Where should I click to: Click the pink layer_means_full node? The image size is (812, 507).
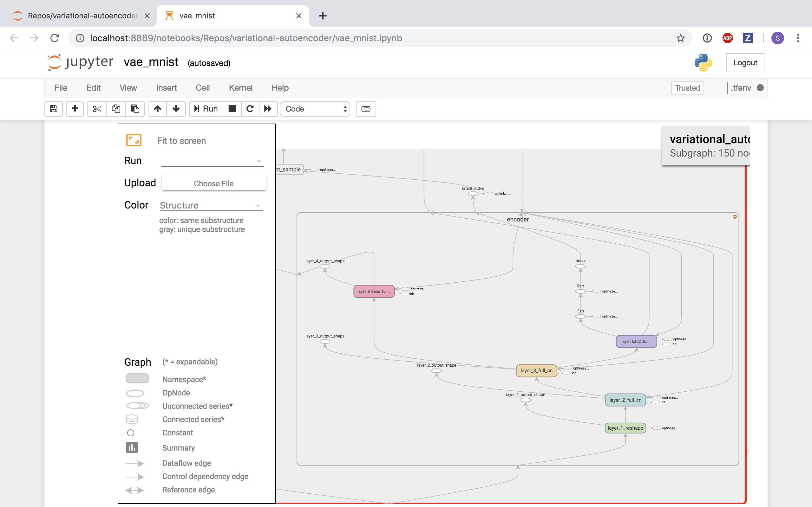374,292
